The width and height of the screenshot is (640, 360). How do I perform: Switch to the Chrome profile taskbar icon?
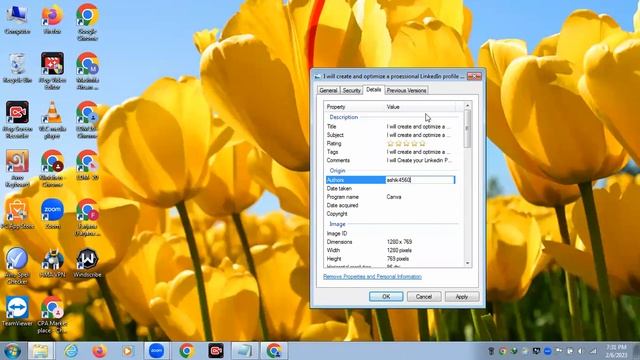(x=274, y=351)
